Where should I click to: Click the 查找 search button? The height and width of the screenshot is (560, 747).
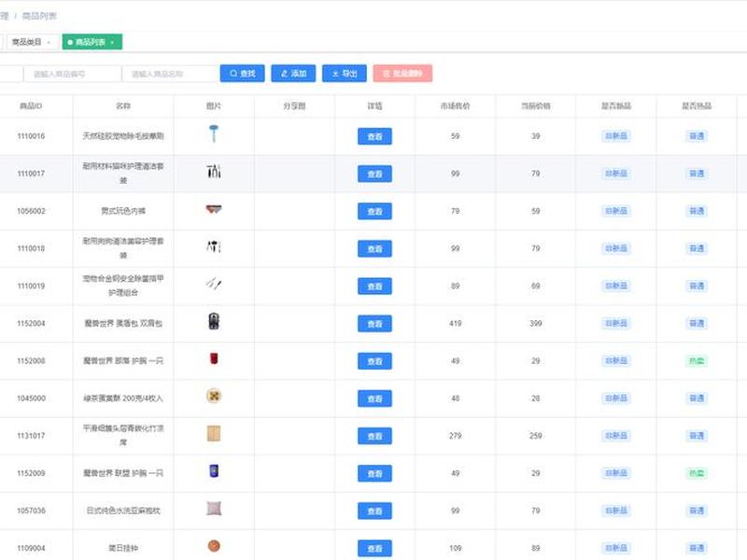(x=242, y=74)
